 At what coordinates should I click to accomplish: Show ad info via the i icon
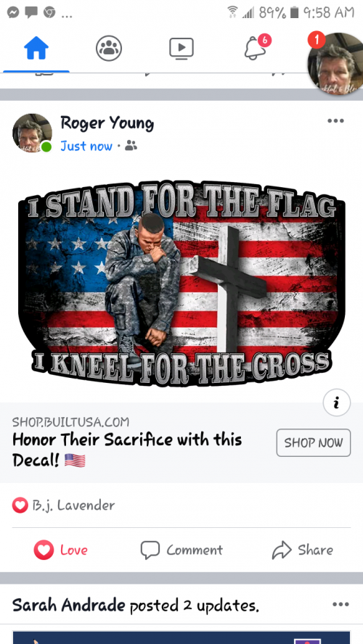[337, 403]
